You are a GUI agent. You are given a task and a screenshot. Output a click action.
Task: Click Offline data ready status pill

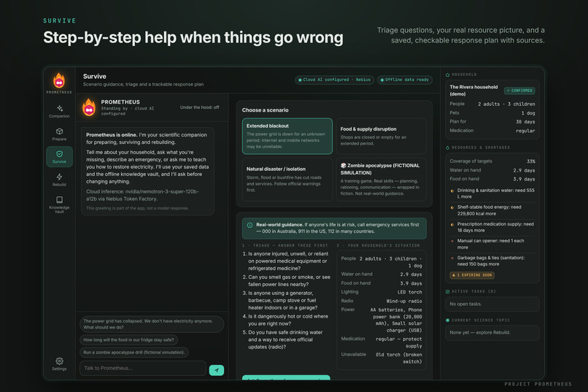point(405,80)
